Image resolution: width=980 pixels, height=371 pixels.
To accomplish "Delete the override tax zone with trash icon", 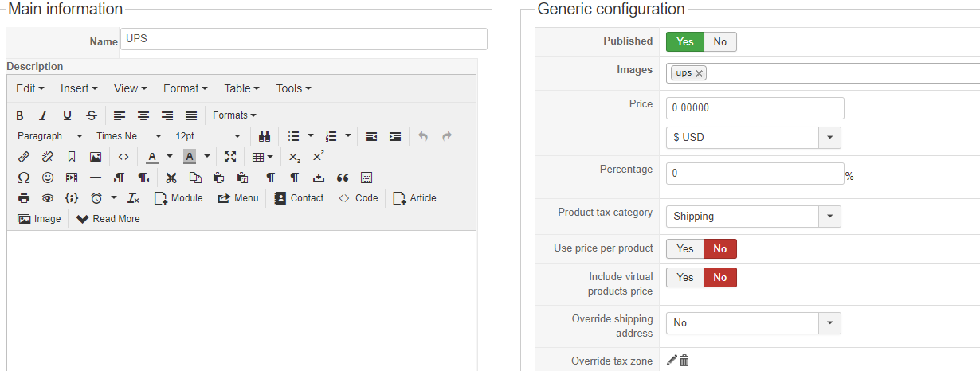I will point(684,361).
